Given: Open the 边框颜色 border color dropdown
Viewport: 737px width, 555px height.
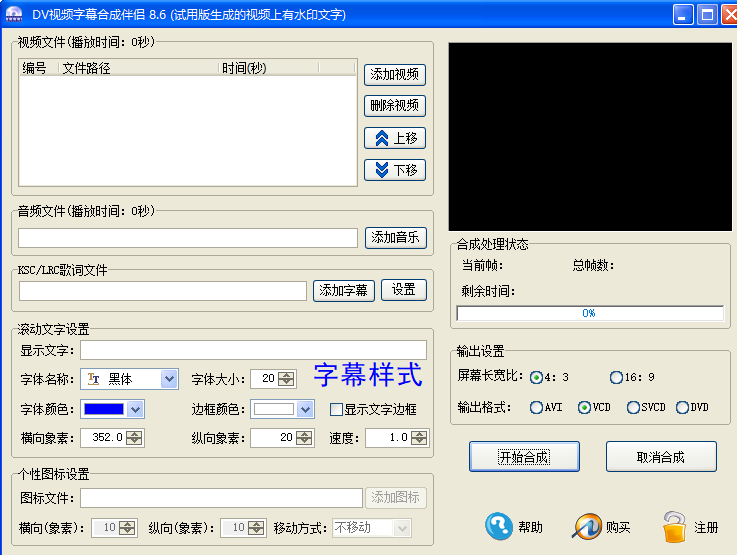Looking at the screenshot, I should pos(305,409).
